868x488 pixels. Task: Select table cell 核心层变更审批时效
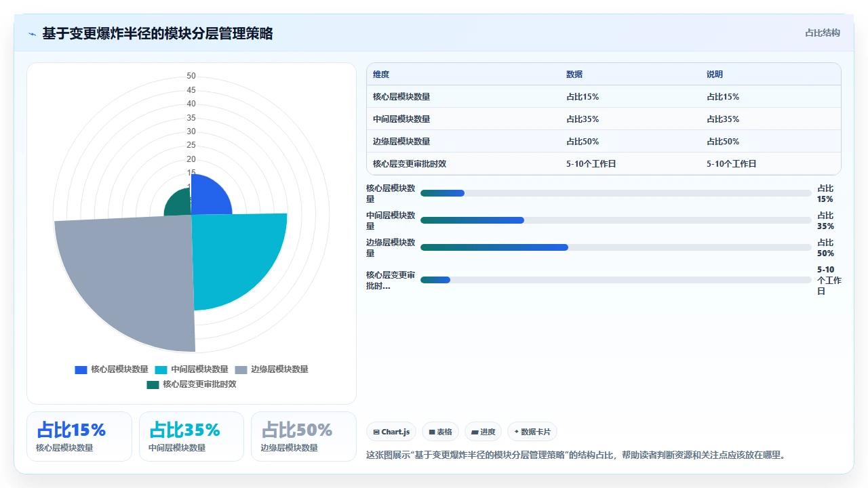tap(410, 164)
